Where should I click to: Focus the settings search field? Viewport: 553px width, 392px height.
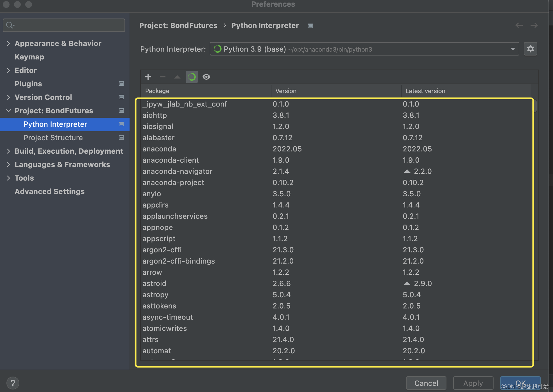coord(64,25)
